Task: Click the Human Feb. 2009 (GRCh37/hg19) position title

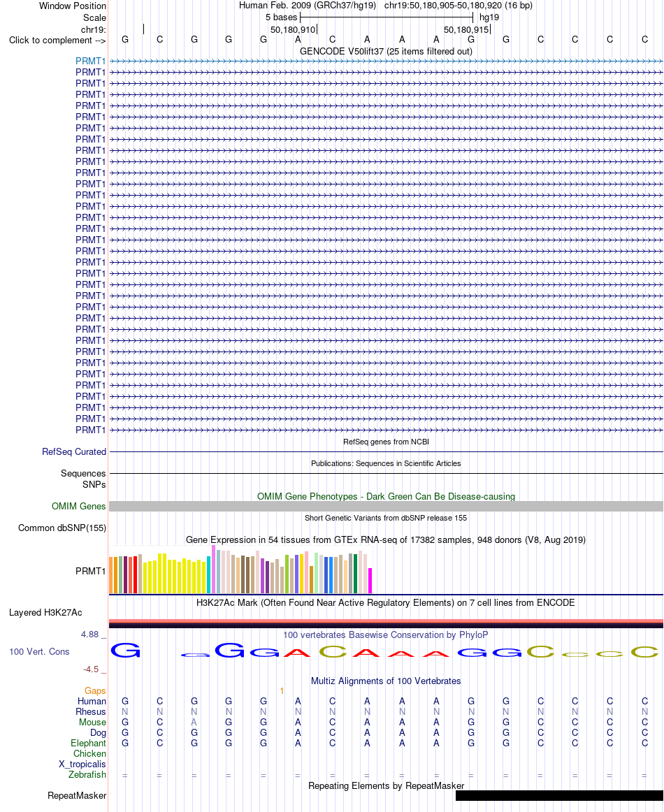Action: pos(308,6)
